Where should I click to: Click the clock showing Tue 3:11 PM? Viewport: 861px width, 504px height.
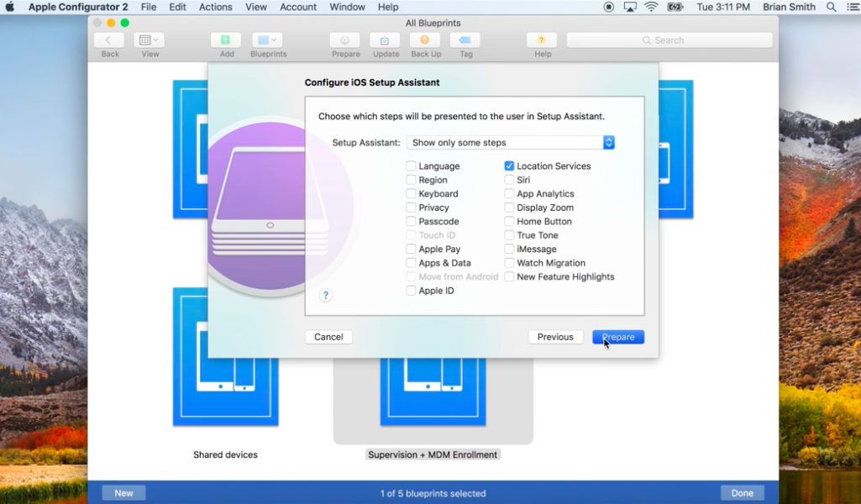[723, 7]
